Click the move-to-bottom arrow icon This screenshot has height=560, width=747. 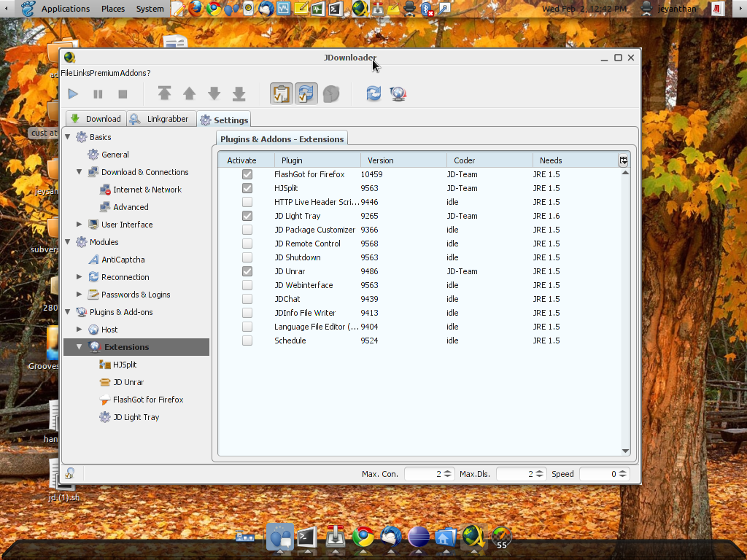click(239, 93)
